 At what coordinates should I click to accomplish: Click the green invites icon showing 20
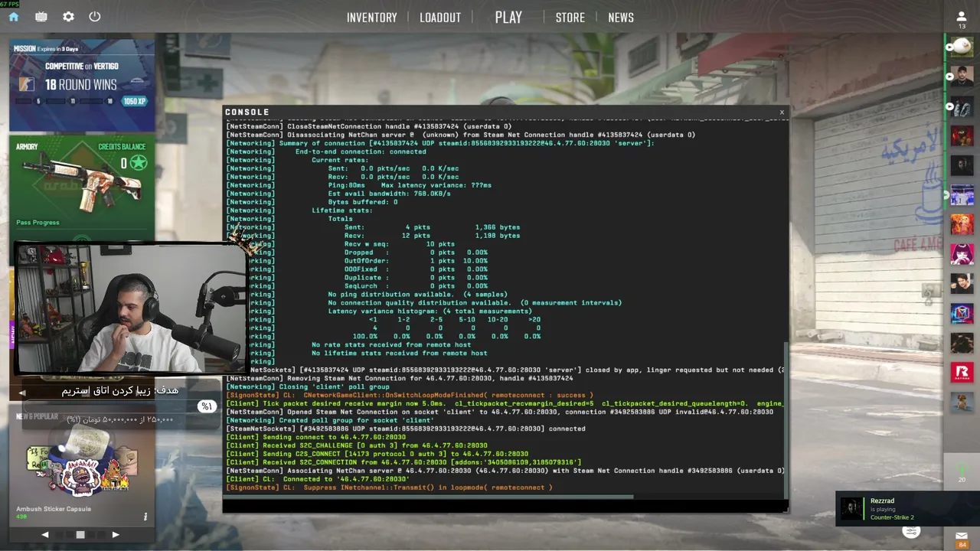tap(962, 471)
